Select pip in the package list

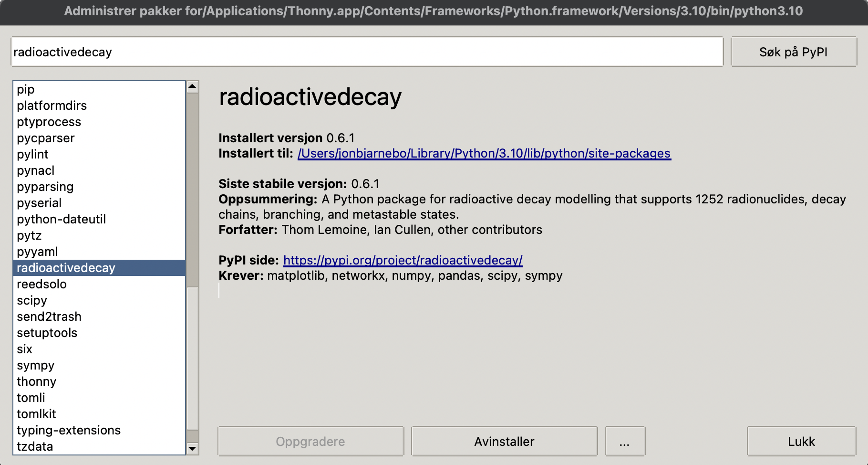point(26,90)
